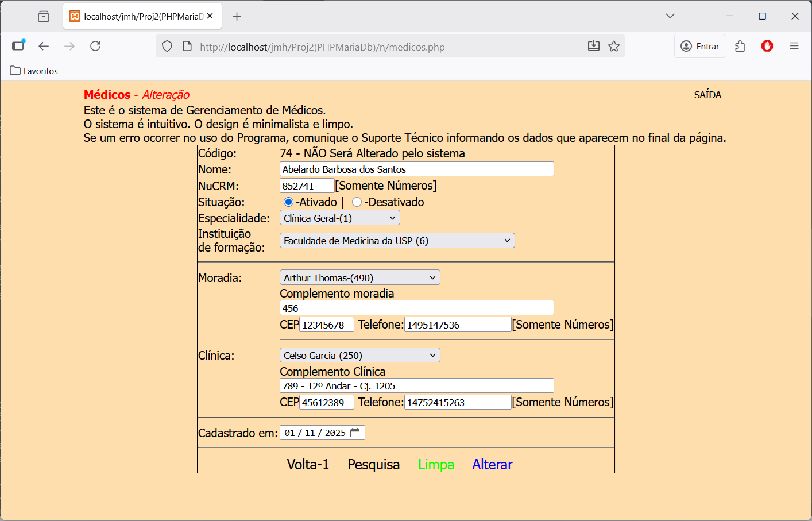This screenshot has width=812, height=521.
Task: Open the Clínica Celso Garcia dropdown
Action: (x=360, y=356)
